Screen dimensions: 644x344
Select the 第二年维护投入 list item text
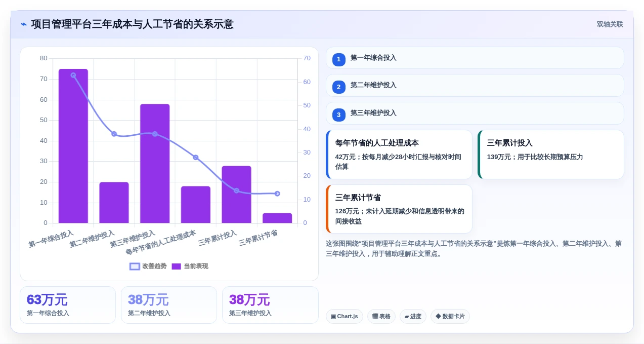click(x=373, y=85)
